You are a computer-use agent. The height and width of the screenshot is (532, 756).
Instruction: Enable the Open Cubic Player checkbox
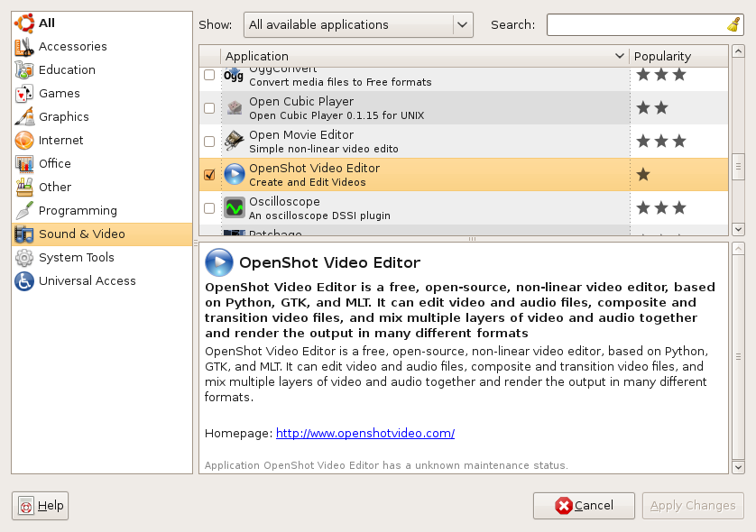(209, 108)
